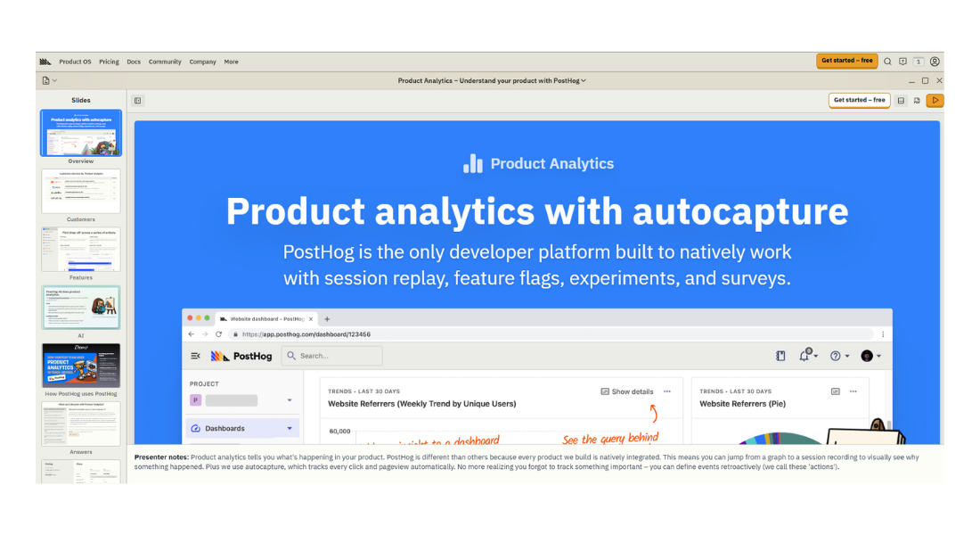Show the open windows counter labeled 1
The image size is (980, 535).
pyautogui.click(x=919, y=62)
